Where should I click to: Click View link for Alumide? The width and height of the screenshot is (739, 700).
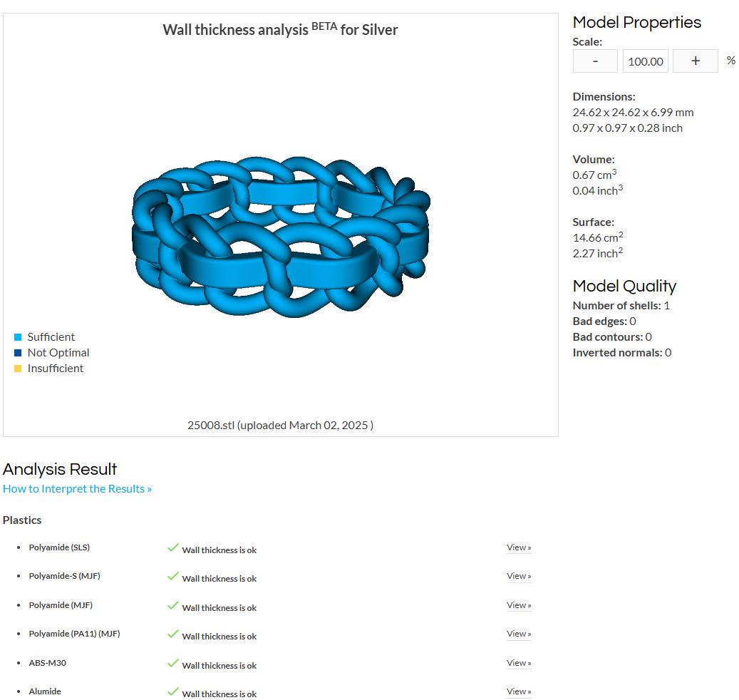coord(519,691)
